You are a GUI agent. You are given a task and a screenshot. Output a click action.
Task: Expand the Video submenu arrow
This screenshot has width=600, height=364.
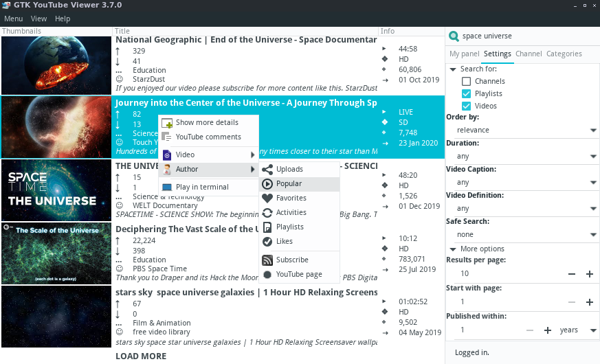(x=252, y=155)
